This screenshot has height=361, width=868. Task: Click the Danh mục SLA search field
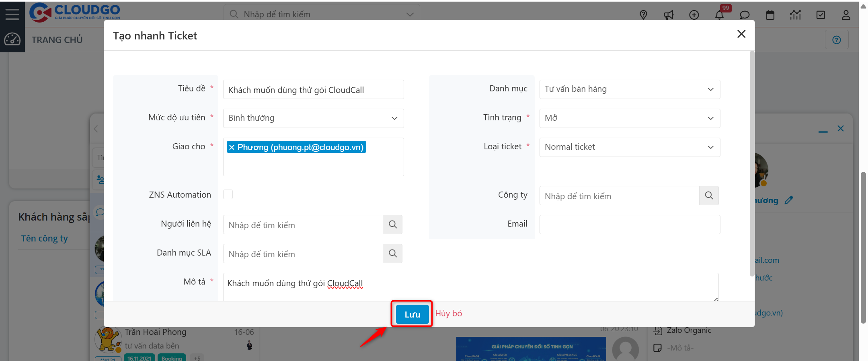pos(303,254)
